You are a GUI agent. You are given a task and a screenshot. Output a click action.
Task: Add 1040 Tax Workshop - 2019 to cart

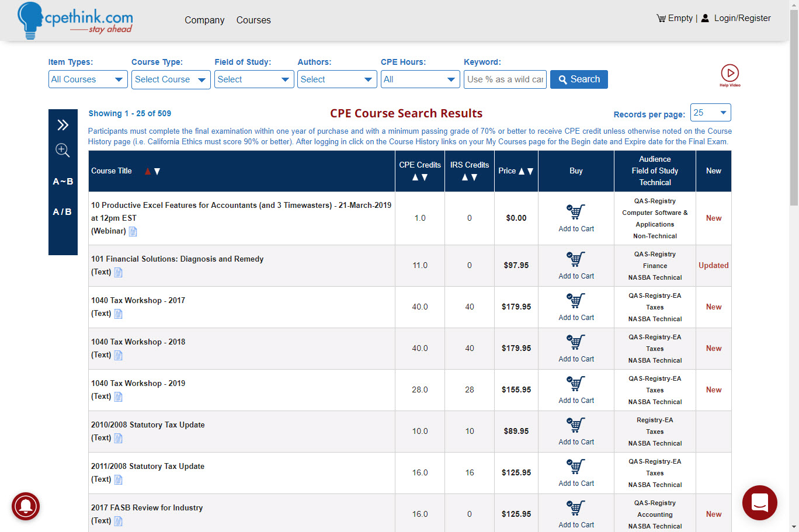(x=576, y=390)
